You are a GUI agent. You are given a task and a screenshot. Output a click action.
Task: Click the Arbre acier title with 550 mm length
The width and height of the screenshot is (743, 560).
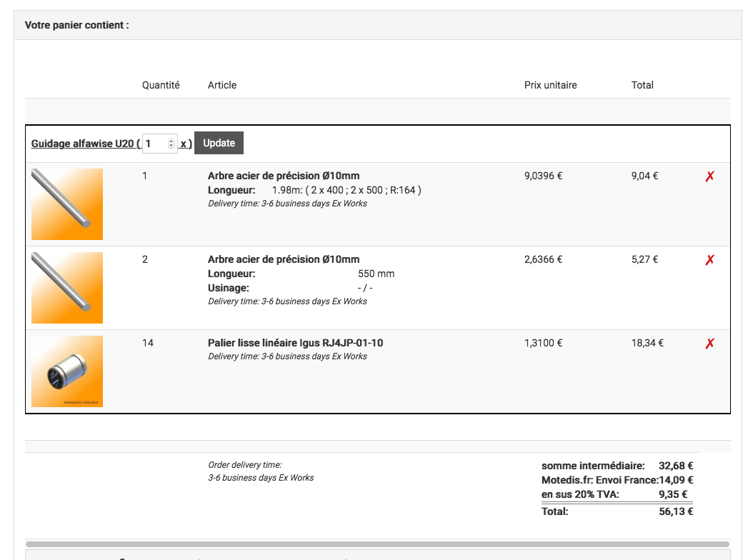coord(284,259)
